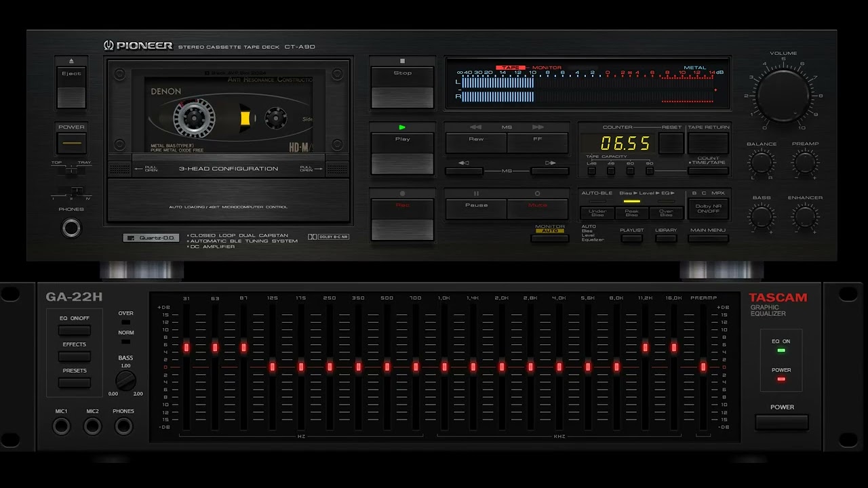Select 90 tape capacity
The image size is (868, 488).
(650, 171)
